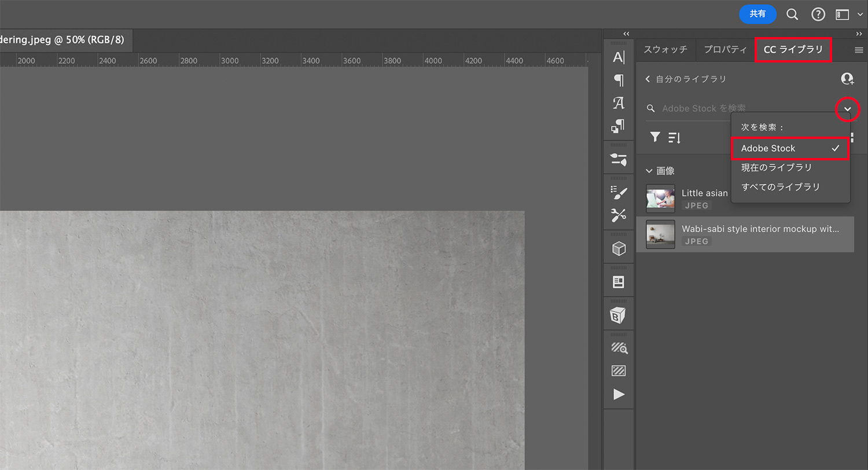Click the filter funnel icon in Libraries
This screenshot has height=470, width=868.
point(654,137)
